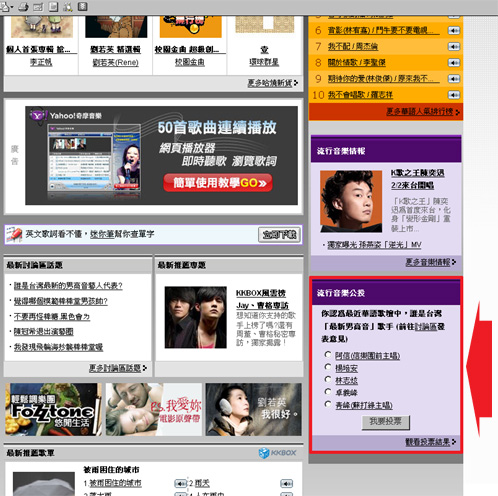Image resolution: width=498 pixels, height=496 pixels.
Task: Open topic 誰是台灣最新的男高音藝人代表?
Action: 68,286
